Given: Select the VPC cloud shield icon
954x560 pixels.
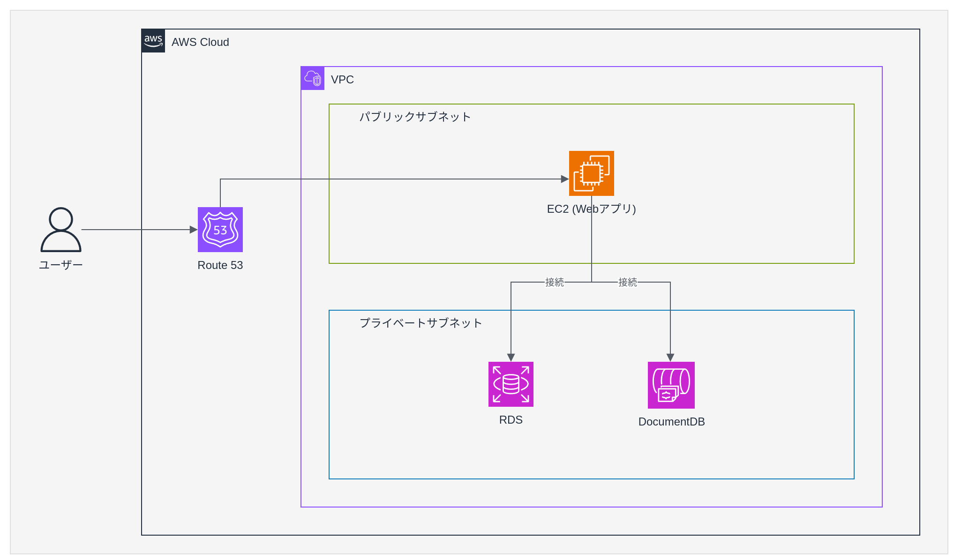Looking at the screenshot, I should click(x=313, y=78).
